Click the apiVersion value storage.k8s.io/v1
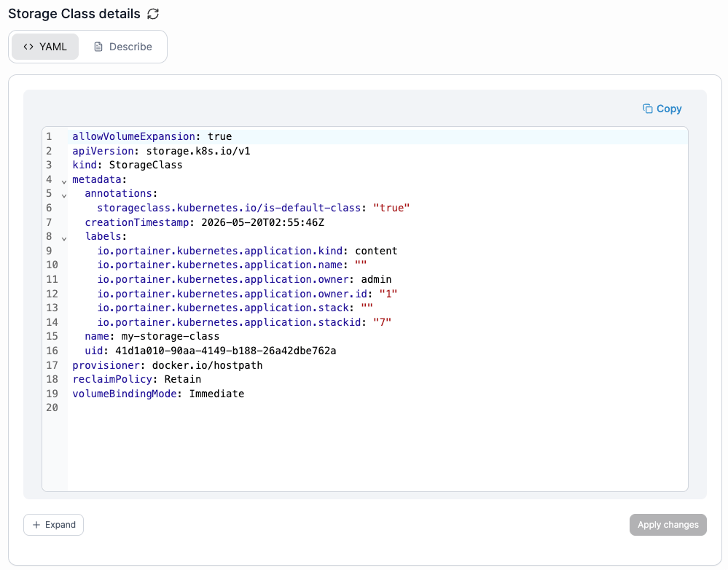 coord(198,151)
